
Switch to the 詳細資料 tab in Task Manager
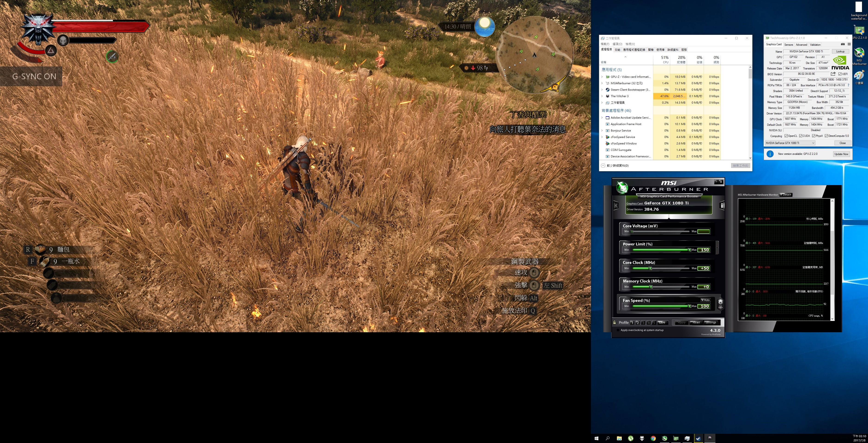[673, 50]
